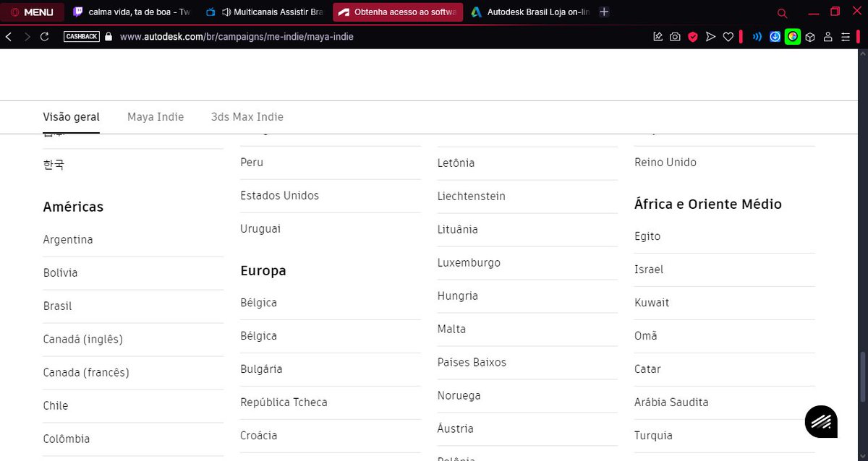Choose Liechtenstein link
The height and width of the screenshot is (461, 868).
pyautogui.click(x=472, y=197)
